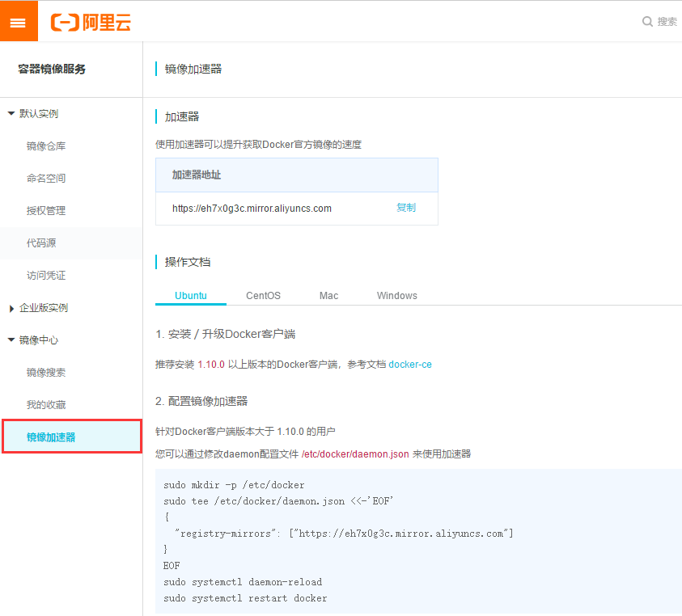Open 代码源 in sidebar
The image size is (682, 616).
click(x=41, y=243)
